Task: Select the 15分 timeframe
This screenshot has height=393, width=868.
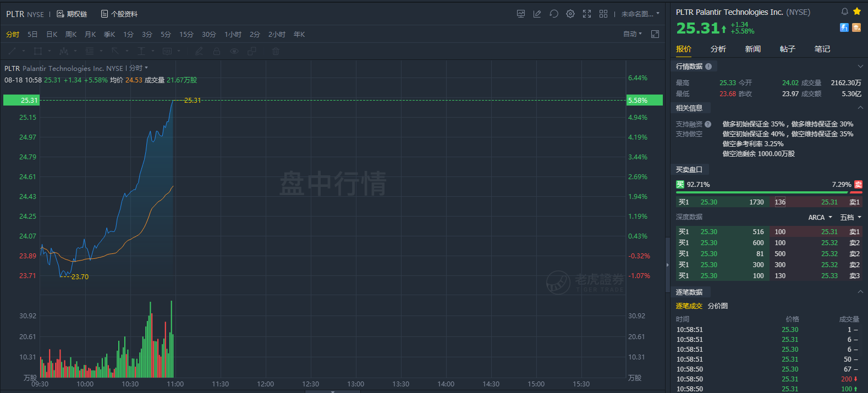Action: pos(186,34)
